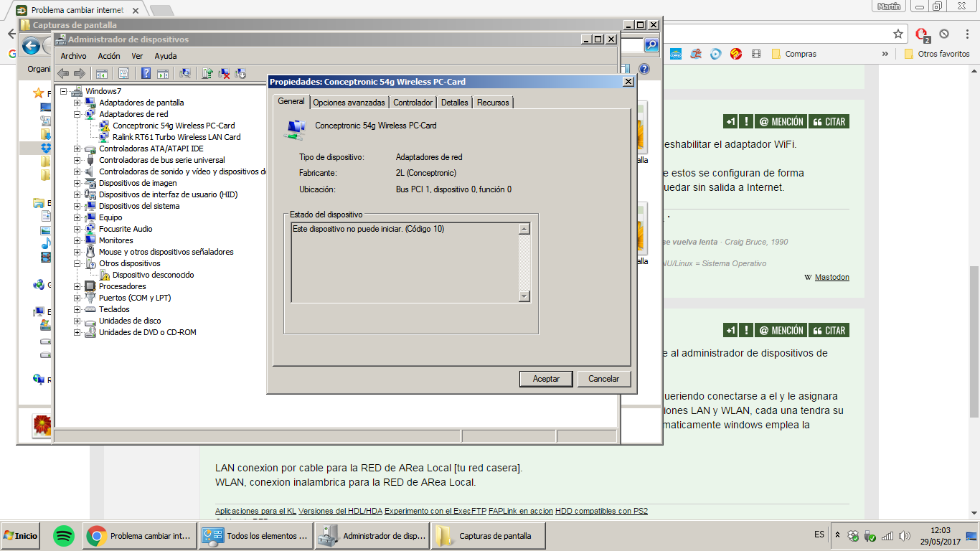Image resolution: width=980 pixels, height=551 pixels.
Task: Collapse the Windows7 root node
Action: [64, 91]
